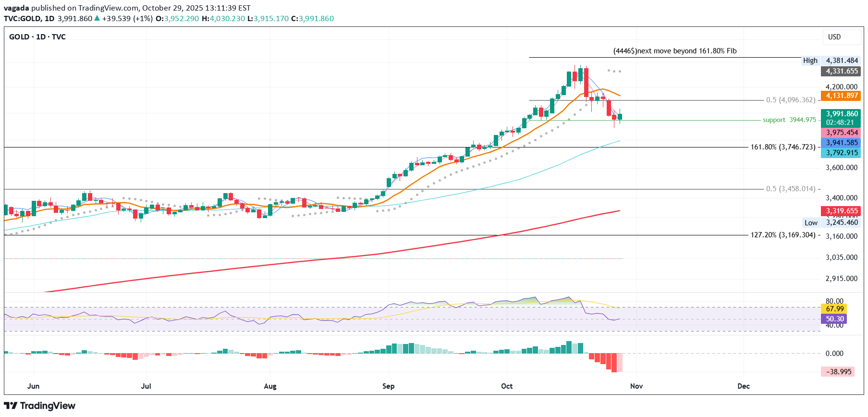
Task: Click the TradingView logo icon
Action: [x=11, y=406]
